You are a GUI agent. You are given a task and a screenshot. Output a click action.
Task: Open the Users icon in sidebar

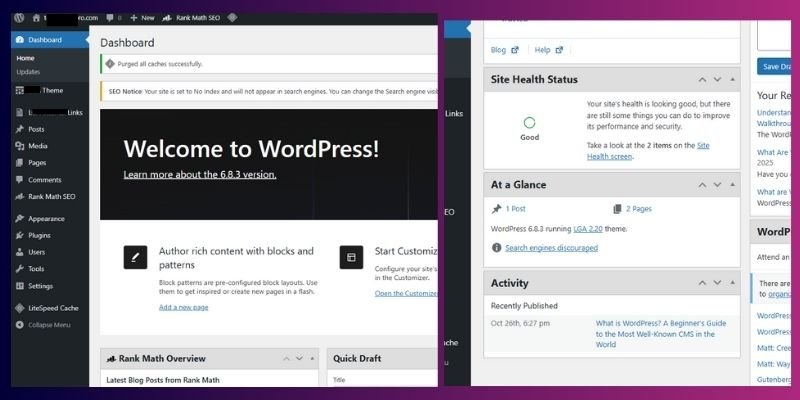[x=20, y=252]
